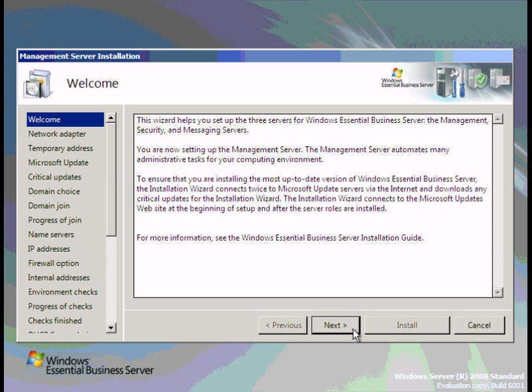
Task: Click the Management Server Installation title bar
Action: [x=265, y=56]
